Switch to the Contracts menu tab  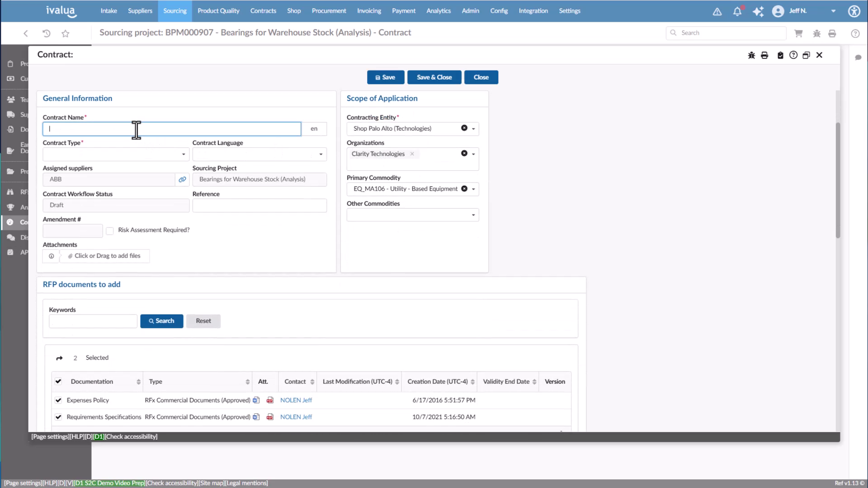tap(263, 10)
